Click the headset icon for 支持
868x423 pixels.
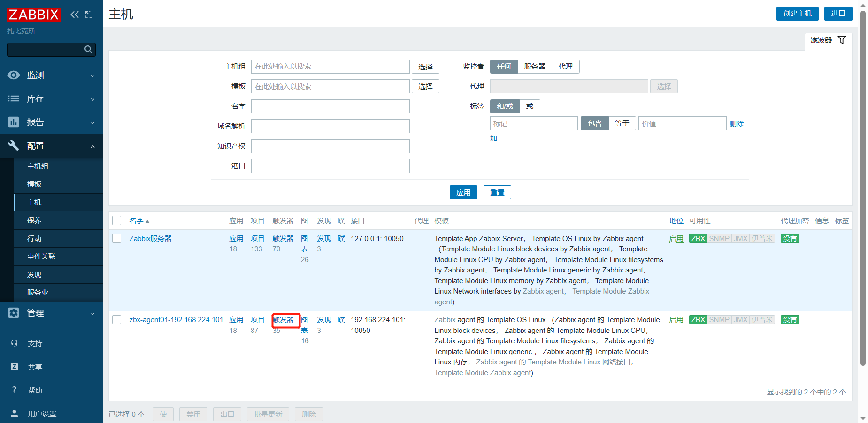[15, 343]
